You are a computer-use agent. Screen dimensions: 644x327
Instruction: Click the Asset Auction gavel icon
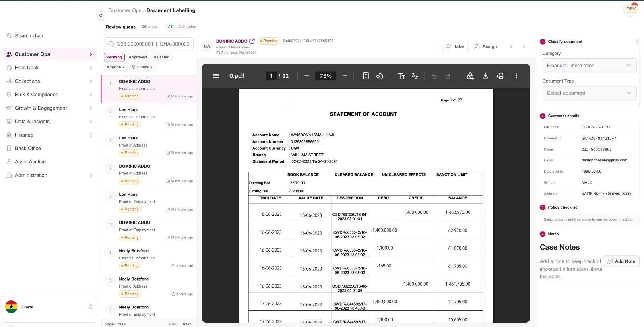9,162
